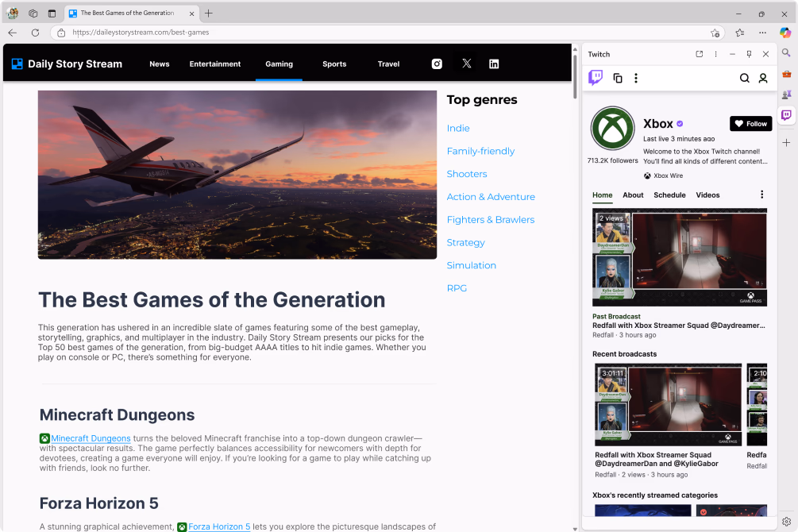
Task: Click the Daily Story Stream logo icon
Action: [17, 64]
